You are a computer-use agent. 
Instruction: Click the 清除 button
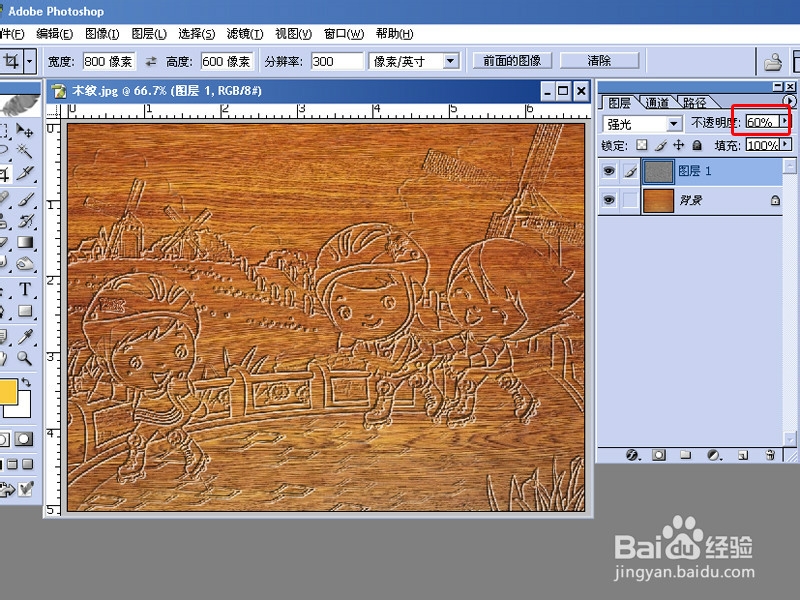pyautogui.click(x=599, y=61)
